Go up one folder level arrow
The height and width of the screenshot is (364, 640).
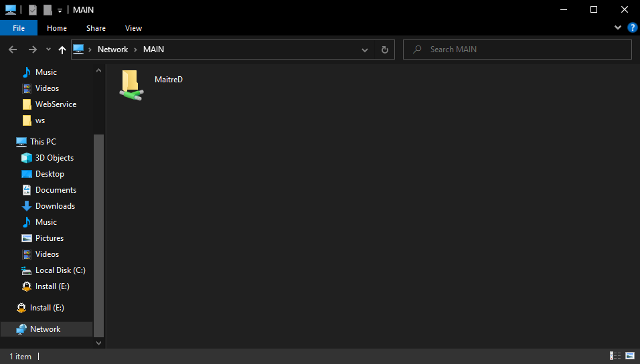click(62, 50)
